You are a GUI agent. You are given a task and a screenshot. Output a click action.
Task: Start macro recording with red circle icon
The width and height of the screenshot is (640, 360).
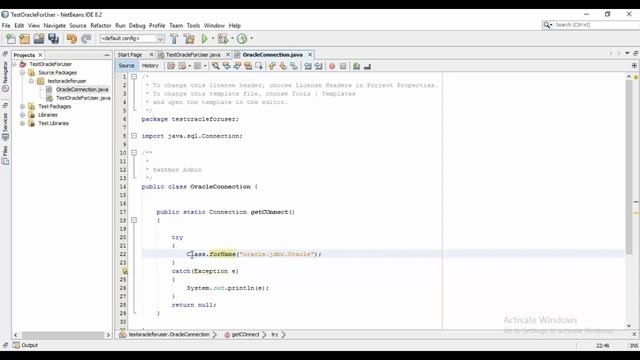332,66
